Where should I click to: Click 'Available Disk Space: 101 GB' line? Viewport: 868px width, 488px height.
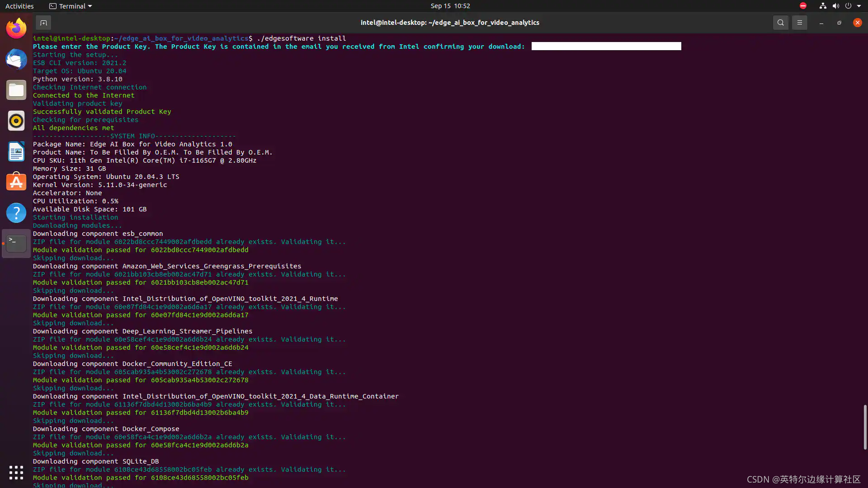click(90, 209)
